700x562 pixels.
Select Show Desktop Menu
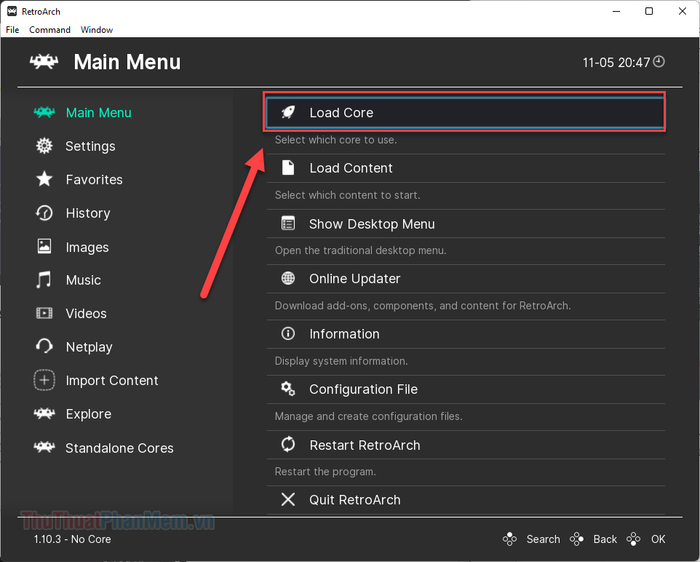click(466, 224)
